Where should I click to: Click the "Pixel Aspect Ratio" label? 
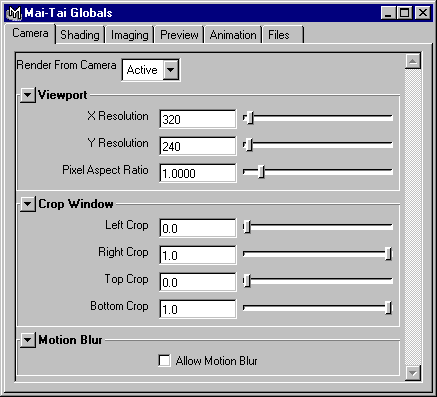(105, 170)
